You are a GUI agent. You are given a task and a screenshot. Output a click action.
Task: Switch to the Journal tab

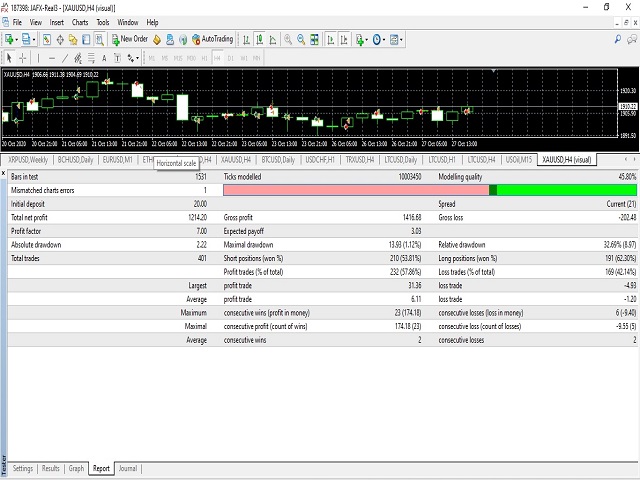128,468
